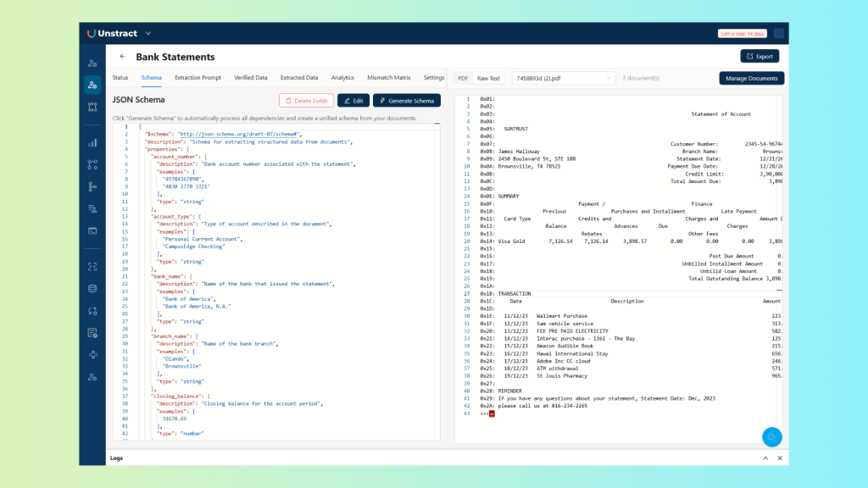Click the Delete Fields button
Viewport: 868px width, 488px height.
(306, 101)
